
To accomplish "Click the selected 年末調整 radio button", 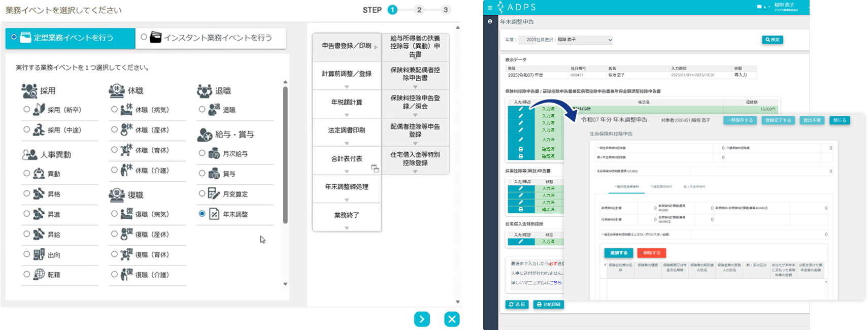I will 202,214.
